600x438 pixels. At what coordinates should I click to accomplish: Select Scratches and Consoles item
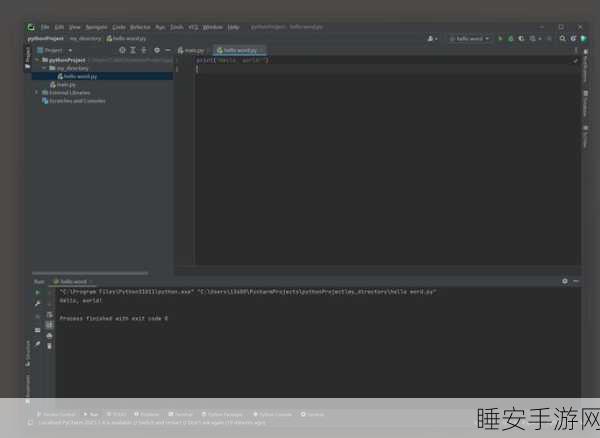click(x=73, y=101)
